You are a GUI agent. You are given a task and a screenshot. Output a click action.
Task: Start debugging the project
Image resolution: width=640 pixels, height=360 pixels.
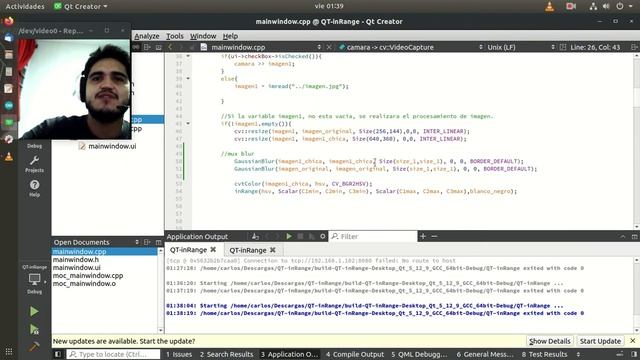coord(34,329)
